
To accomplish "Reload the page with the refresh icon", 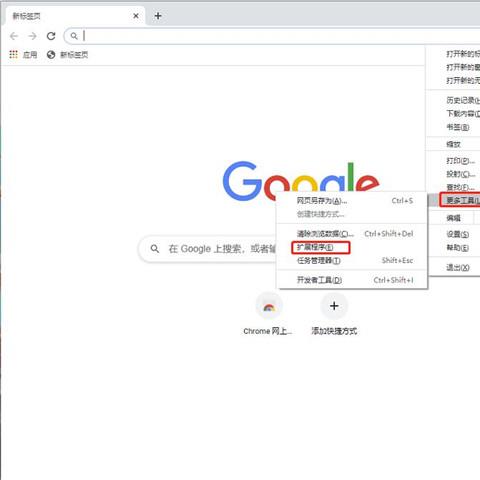I will pyautogui.click(x=51, y=36).
